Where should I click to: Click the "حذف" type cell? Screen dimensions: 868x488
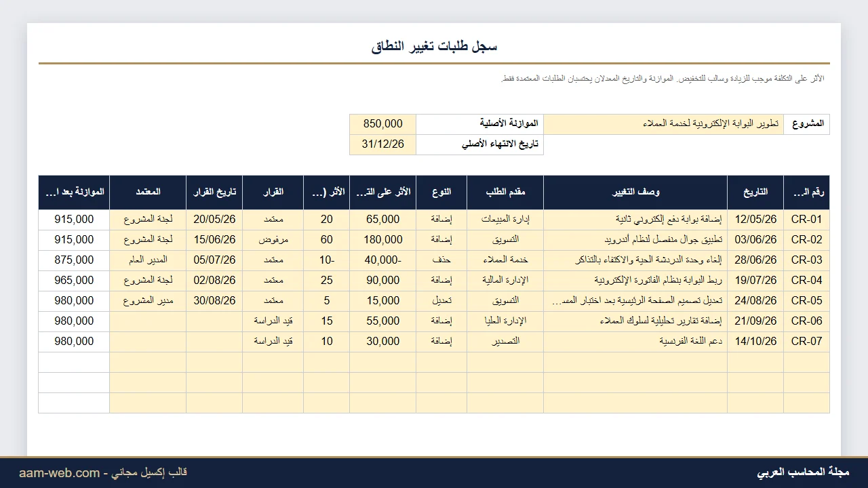pos(441,260)
